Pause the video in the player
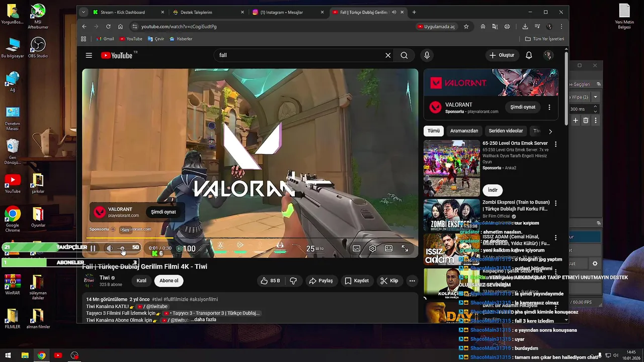 point(93,248)
